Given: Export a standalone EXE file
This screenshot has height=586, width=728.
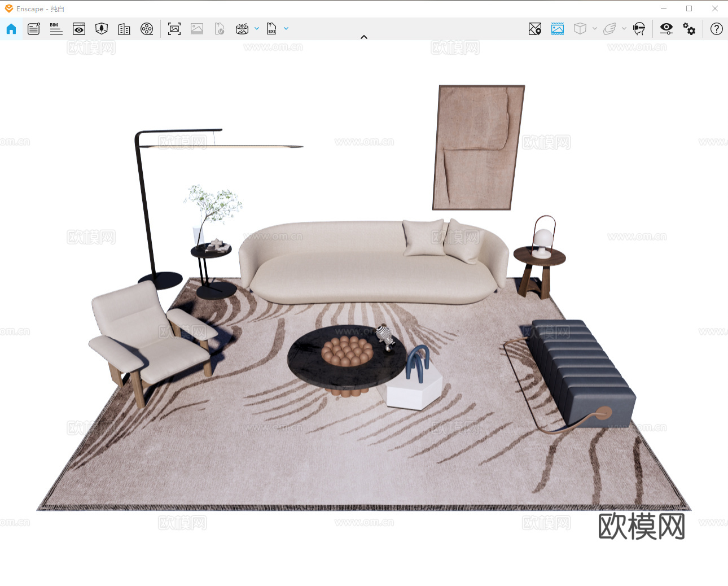Looking at the screenshot, I should (x=271, y=29).
